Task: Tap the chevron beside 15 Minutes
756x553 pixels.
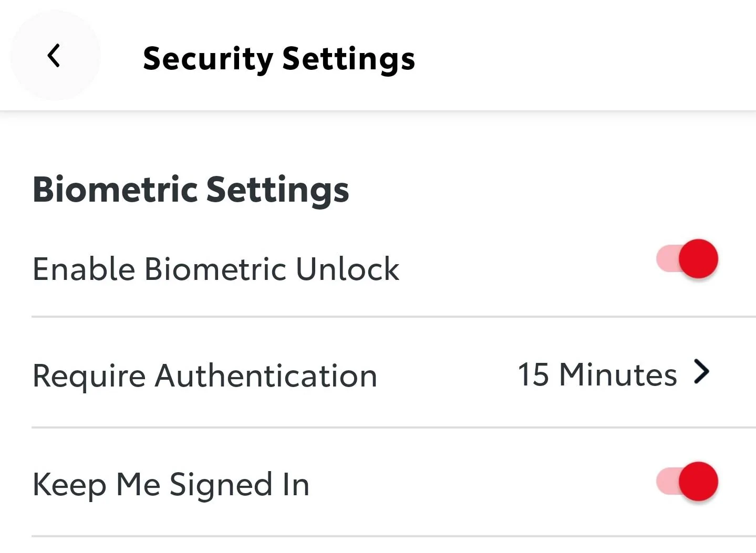Action: (702, 372)
